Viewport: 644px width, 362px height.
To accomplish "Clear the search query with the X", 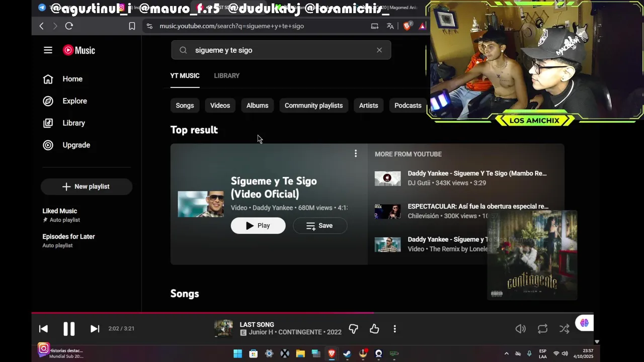I will tap(379, 50).
